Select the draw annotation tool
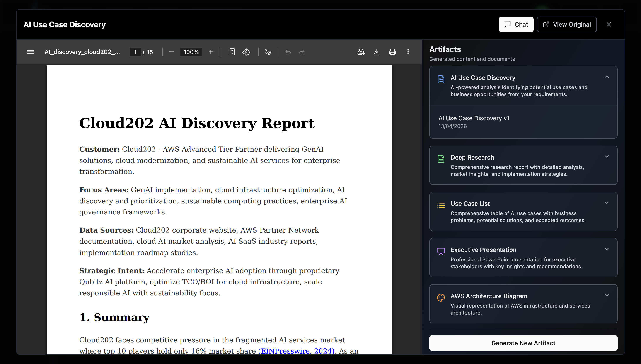The height and width of the screenshot is (364, 641). (268, 52)
